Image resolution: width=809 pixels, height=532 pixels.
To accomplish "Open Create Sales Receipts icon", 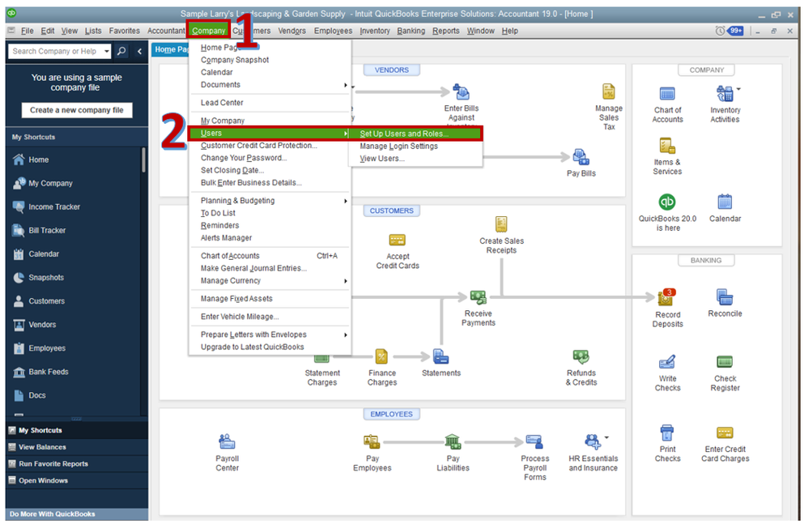I will [501, 224].
